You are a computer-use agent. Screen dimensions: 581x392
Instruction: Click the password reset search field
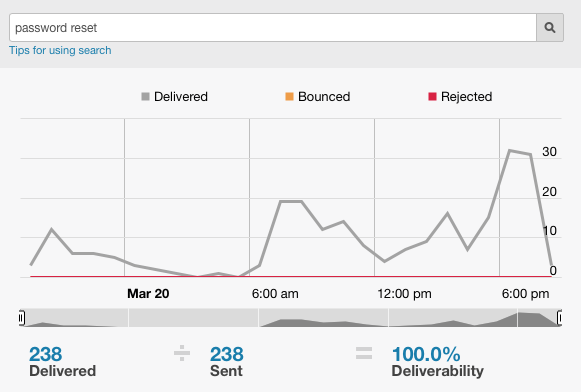(x=273, y=27)
